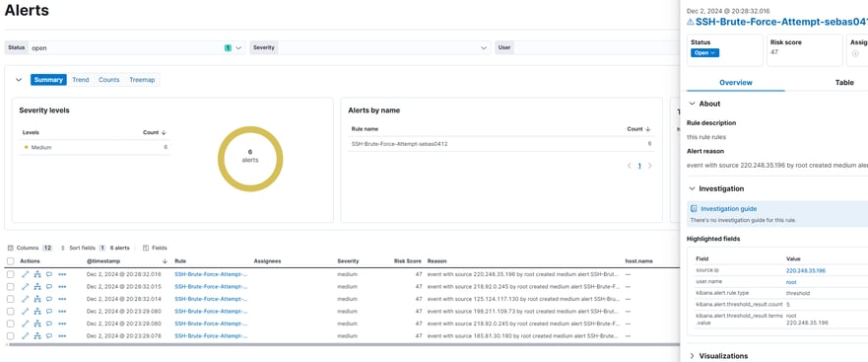Open the Fields browser
Viewport: 868px width, 362px height.
155,248
